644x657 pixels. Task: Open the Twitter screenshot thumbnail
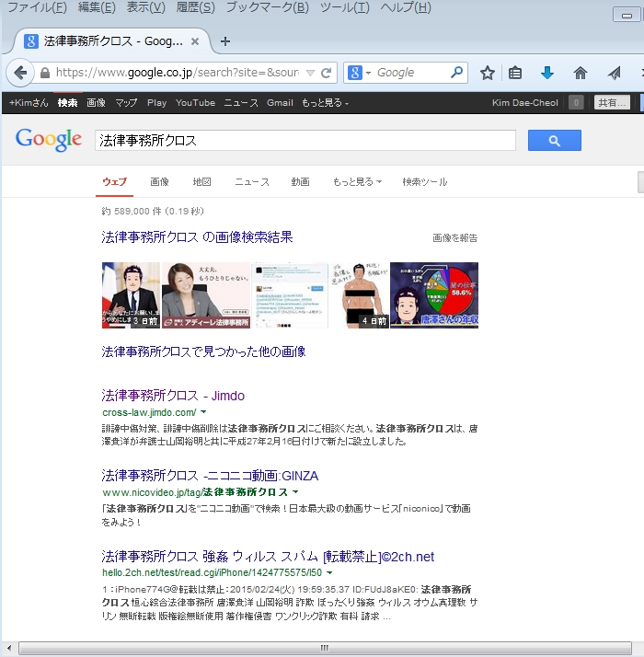290,295
